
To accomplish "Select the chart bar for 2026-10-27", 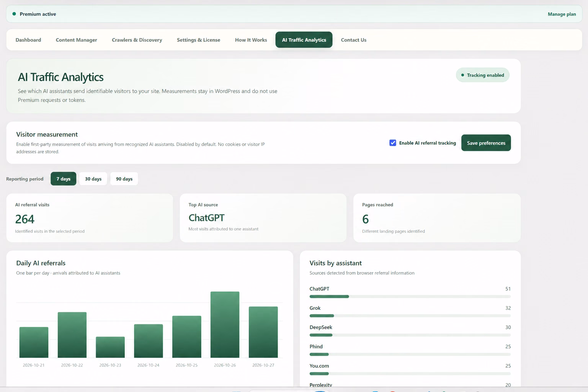I will point(263,332).
